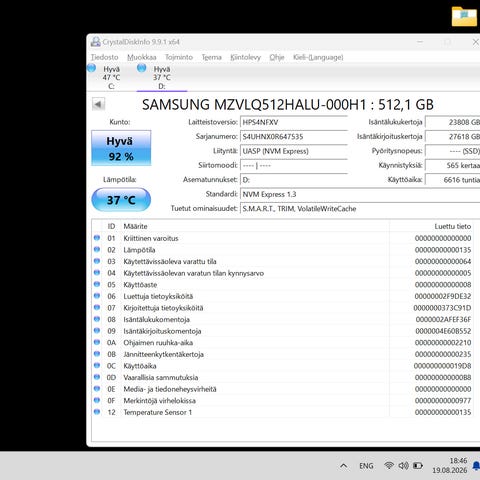Click the CrystalDiskInfo title bar icon
The image size is (480, 480).
(x=96, y=42)
